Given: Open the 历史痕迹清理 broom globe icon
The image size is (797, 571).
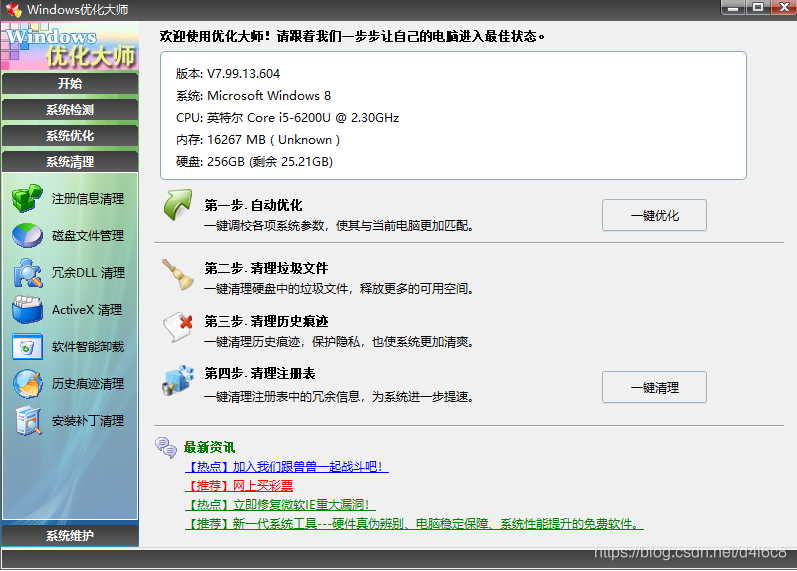Looking at the screenshot, I should [x=28, y=384].
